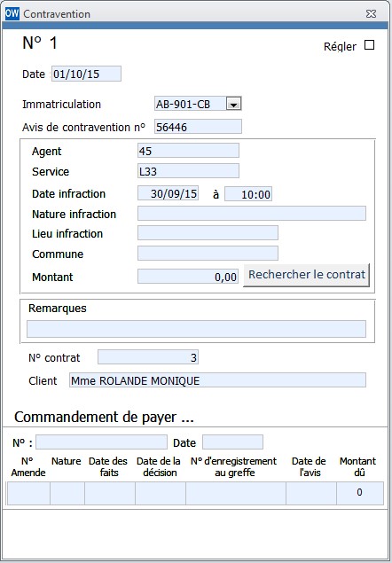Click the Avis de contravention n° field
This screenshot has width=392, height=563.
coord(198,127)
